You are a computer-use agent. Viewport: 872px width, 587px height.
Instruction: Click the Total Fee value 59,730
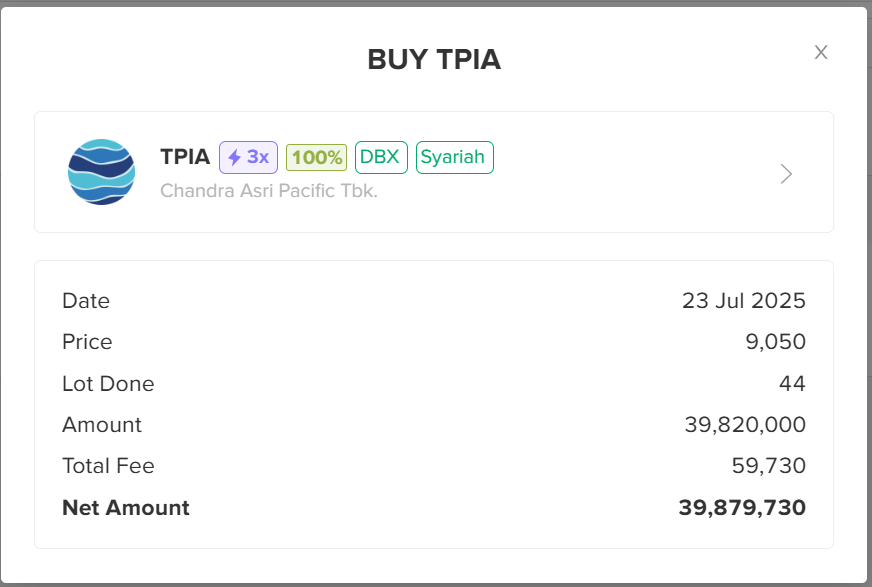769,466
